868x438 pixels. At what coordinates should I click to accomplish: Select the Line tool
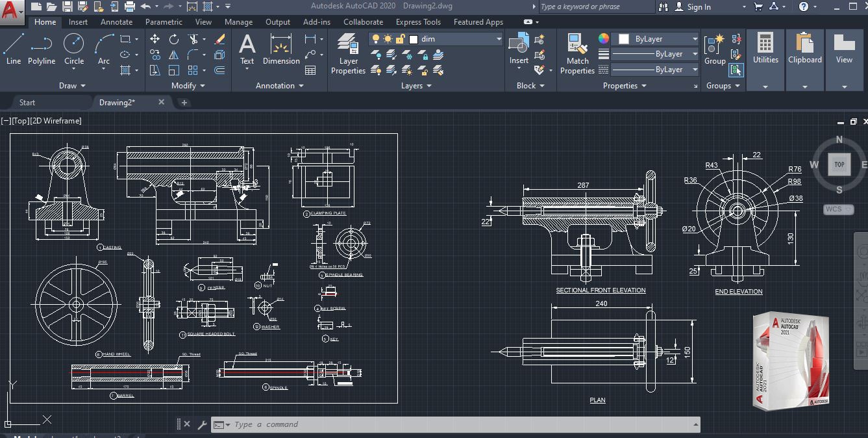[13, 44]
